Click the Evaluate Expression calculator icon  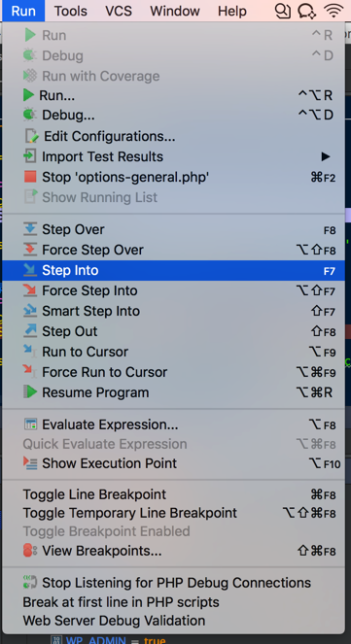pyautogui.click(x=30, y=424)
